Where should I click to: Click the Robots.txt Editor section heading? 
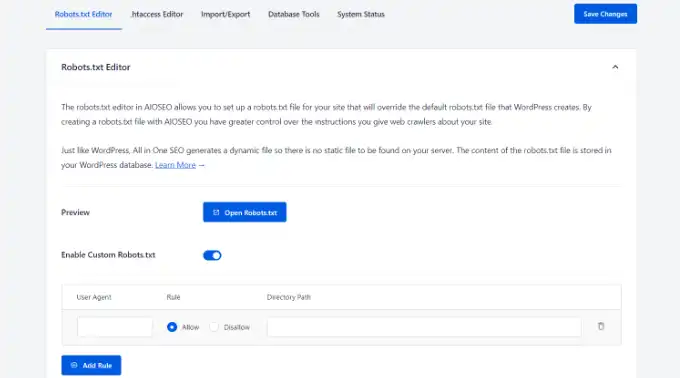coord(96,67)
